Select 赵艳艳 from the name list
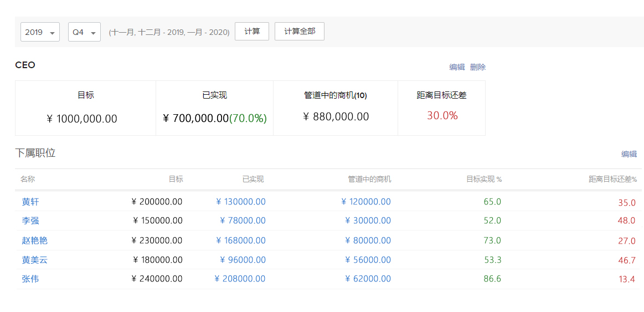Viewport: 644px width, 312px height. click(34, 241)
